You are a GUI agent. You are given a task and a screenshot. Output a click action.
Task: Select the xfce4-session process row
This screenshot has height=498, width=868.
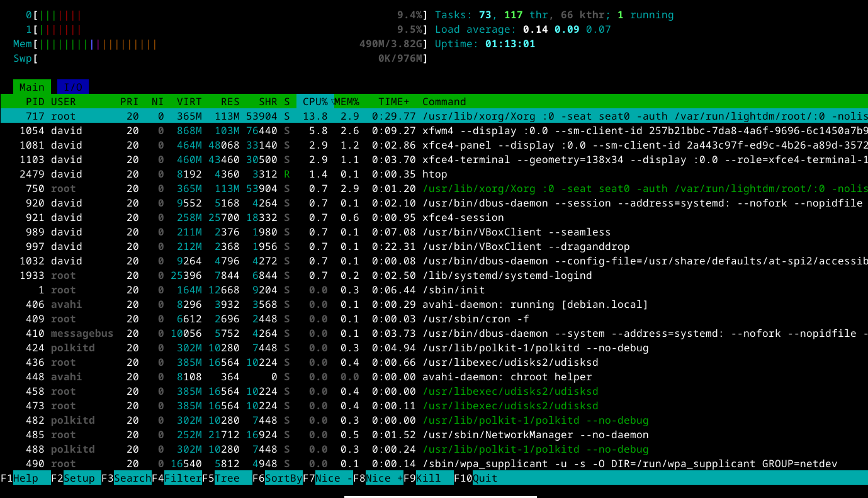click(434, 217)
